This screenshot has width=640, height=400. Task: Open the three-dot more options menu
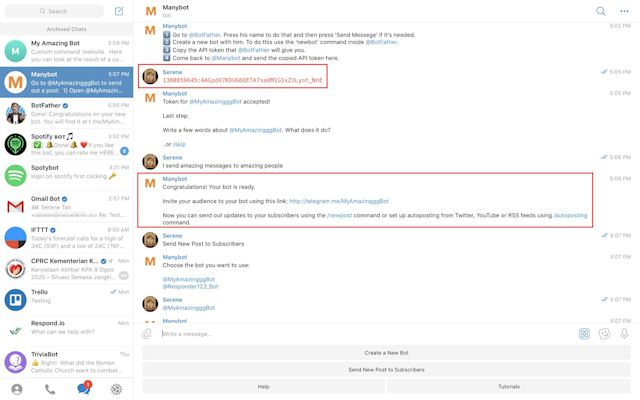624,11
